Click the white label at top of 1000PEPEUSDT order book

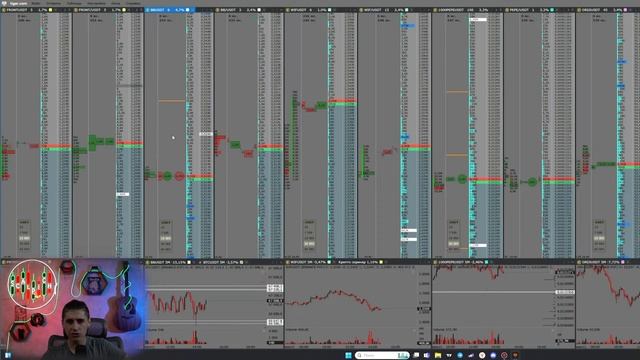pyautogui.click(x=478, y=19)
